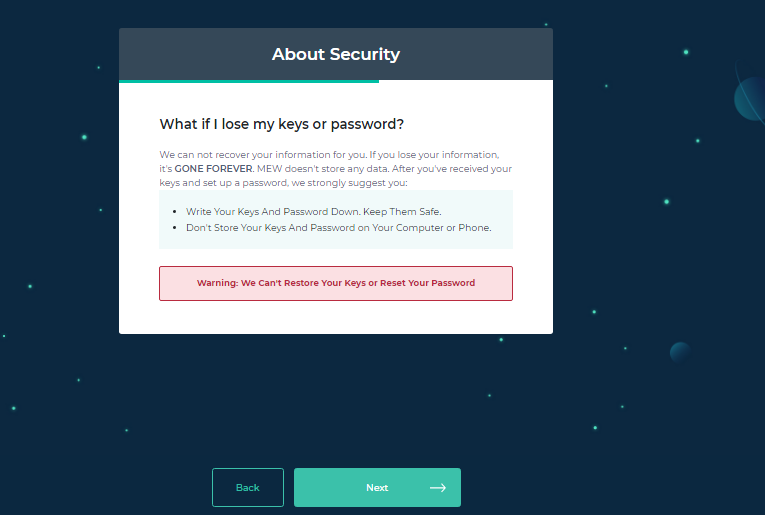
Task: Click the small dark planet graphic
Action: [x=680, y=352]
